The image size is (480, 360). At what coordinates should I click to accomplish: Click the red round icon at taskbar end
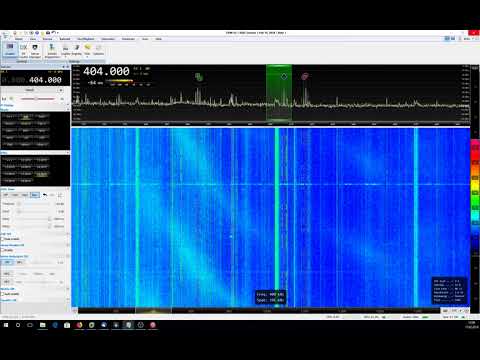point(153,325)
